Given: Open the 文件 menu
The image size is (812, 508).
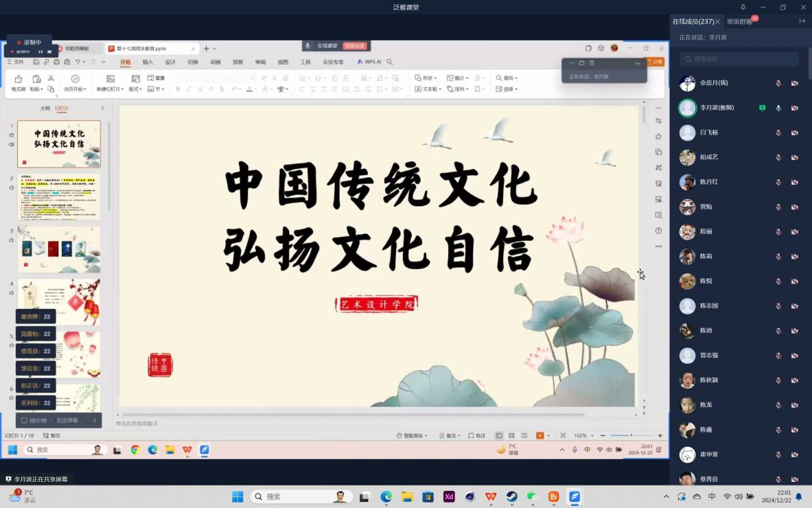Looking at the screenshot, I should 16,62.
